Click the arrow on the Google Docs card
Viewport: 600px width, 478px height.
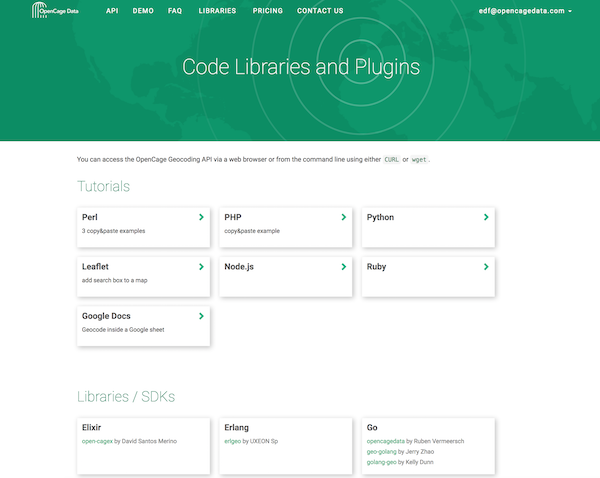coord(201,316)
